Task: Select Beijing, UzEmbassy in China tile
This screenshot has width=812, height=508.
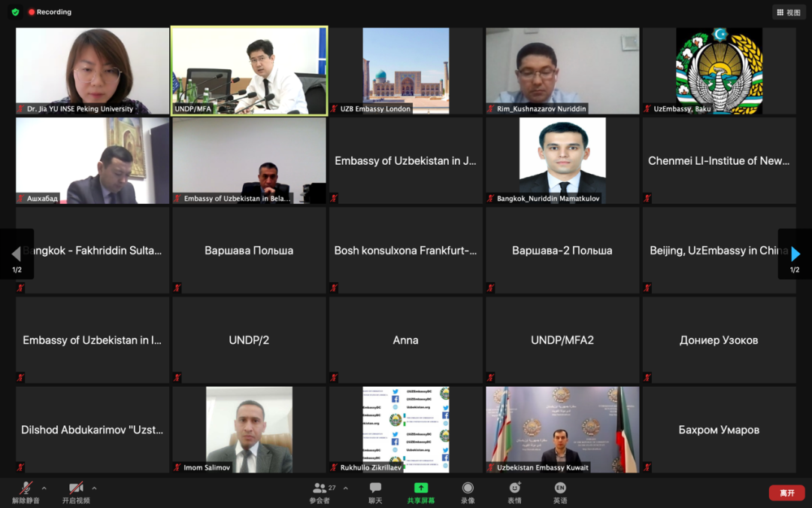Action: (x=720, y=251)
